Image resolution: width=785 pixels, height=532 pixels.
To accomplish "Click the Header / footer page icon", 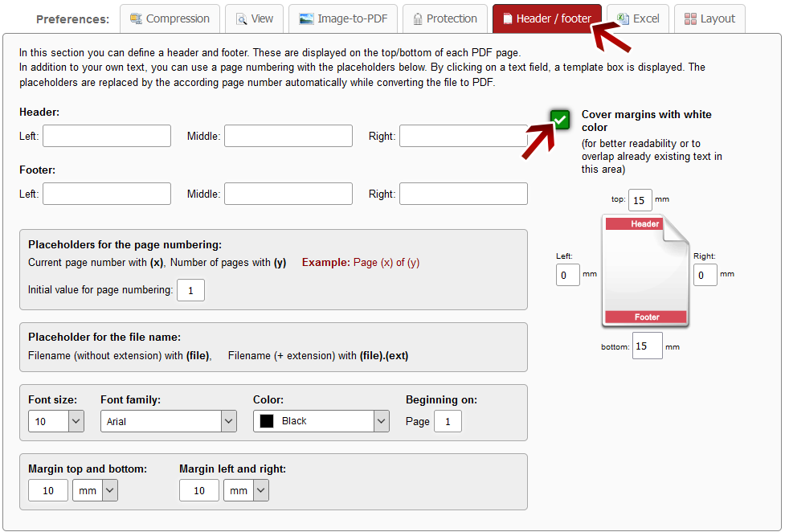I will [507, 18].
